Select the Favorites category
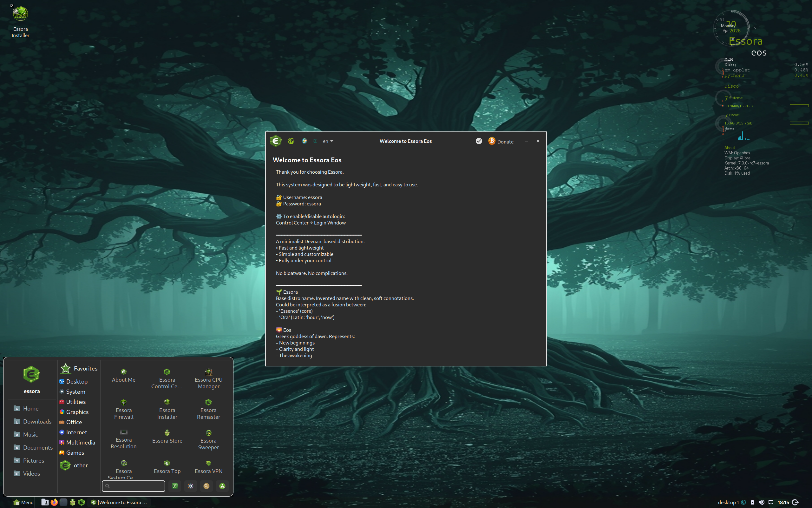The image size is (812, 508). 79,369
